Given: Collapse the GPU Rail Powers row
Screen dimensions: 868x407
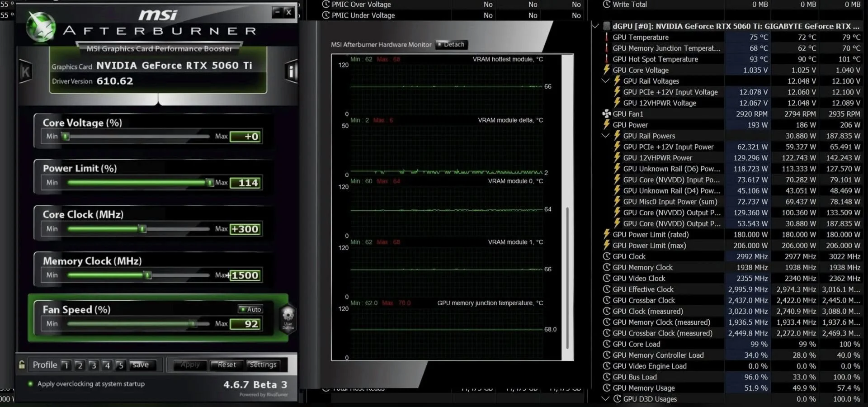Looking at the screenshot, I should coord(606,136).
